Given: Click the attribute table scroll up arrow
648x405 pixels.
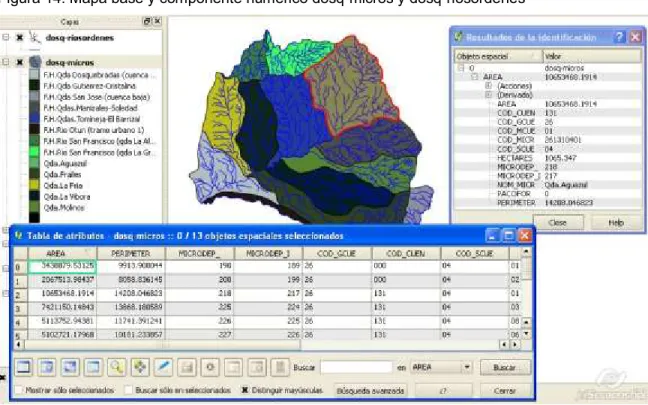Looking at the screenshot, I should pyautogui.click(x=526, y=251).
